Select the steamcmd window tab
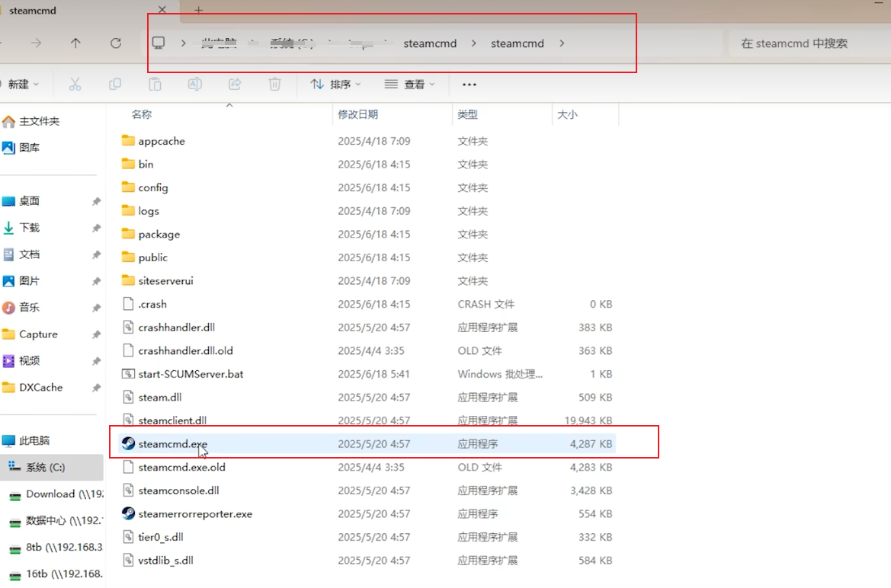Viewport: 891px width, 588px height. pyautogui.click(x=85, y=10)
